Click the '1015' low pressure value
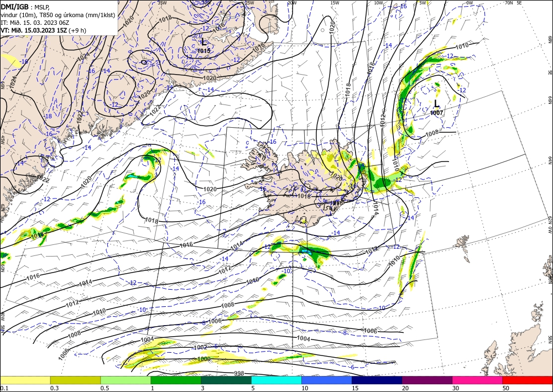553x392 pixels. (204, 51)
